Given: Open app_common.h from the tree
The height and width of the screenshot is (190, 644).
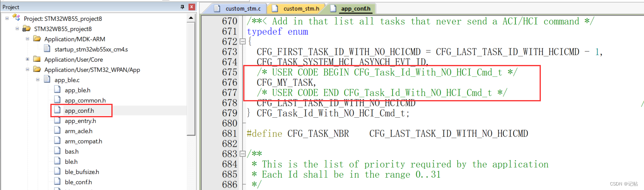Looking at the screenshot, I should (85, 101).
